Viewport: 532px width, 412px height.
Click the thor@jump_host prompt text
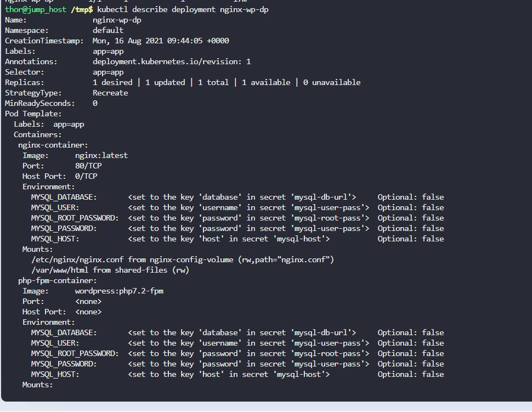36,10
